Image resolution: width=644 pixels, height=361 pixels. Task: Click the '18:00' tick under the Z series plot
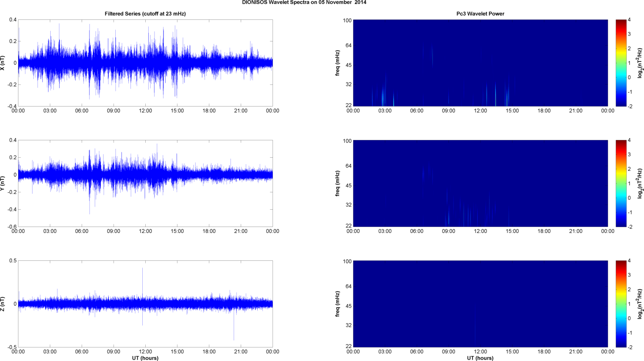(209, 352)
